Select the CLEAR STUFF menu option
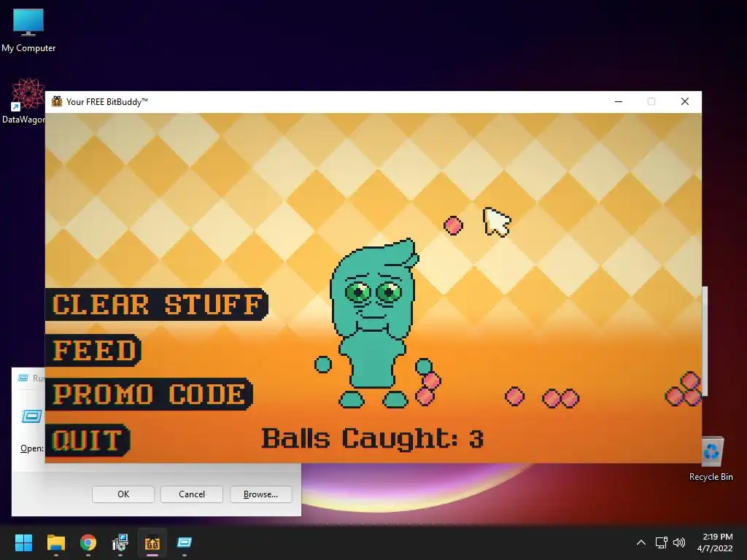The height and width of the screenshot is (560, 747). click(x=157, y=304)
